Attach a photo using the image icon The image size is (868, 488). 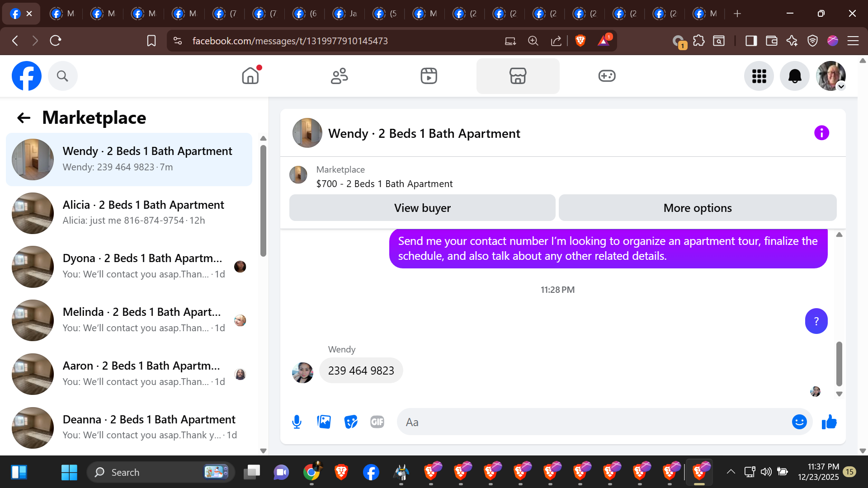[x=324, y=422]
